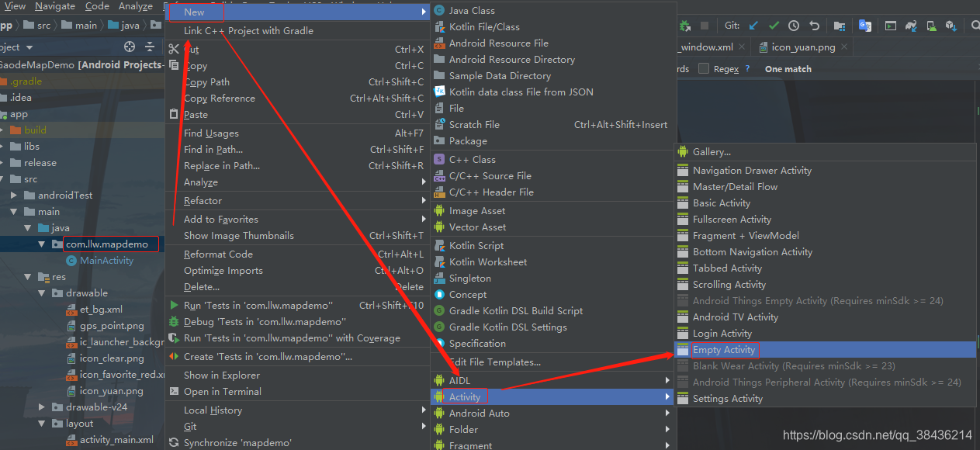This screenshot has height=450, width=980.
Task: Open the Local History submenu
Action: 298,410
